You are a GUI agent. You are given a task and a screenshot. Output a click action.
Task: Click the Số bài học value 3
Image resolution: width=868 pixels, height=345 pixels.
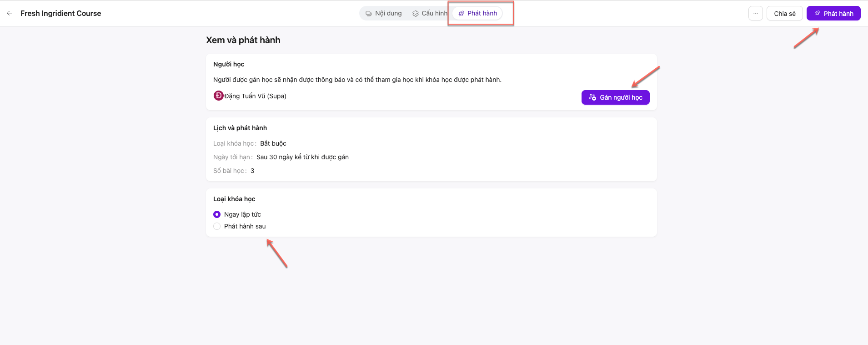252,171
